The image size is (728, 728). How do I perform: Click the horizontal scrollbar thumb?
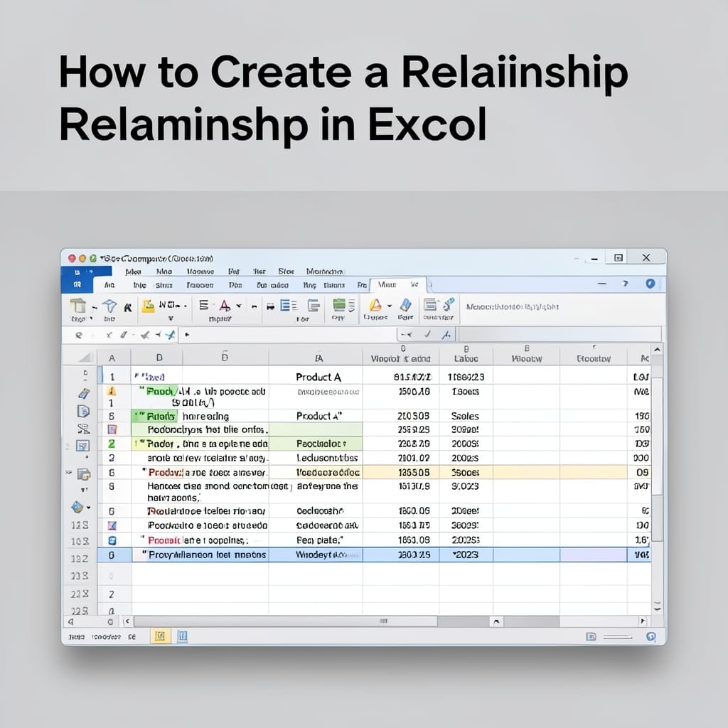click(286, 621)
